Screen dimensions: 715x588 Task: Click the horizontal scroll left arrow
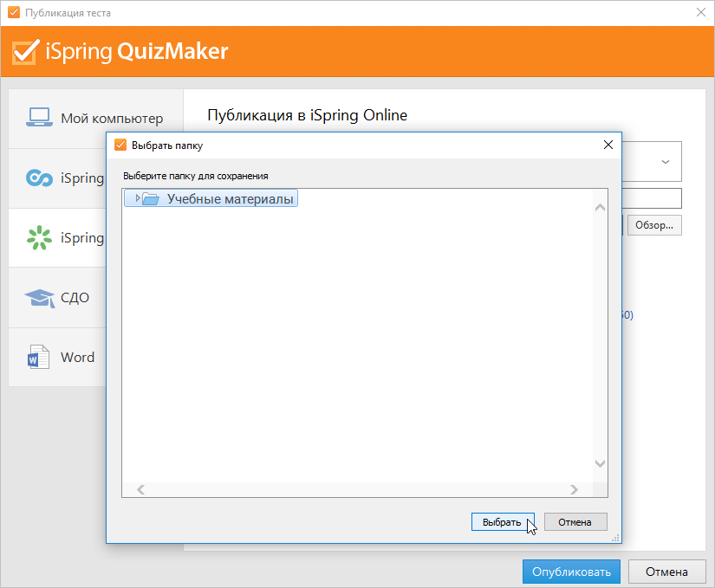click(x=141, y=489)
